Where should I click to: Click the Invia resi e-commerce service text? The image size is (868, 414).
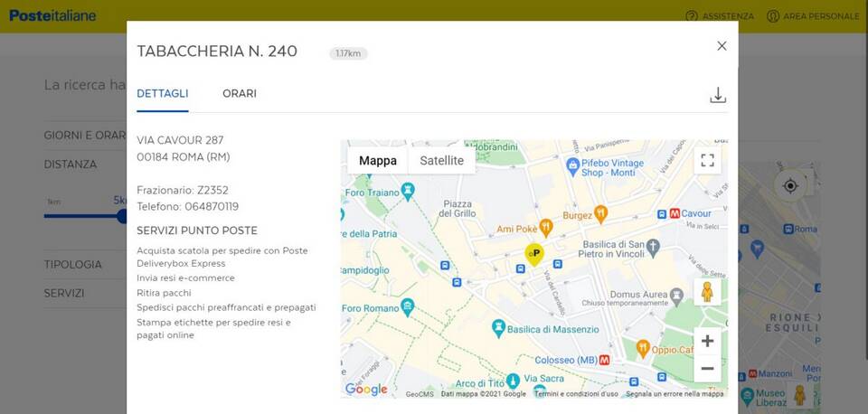185,278
